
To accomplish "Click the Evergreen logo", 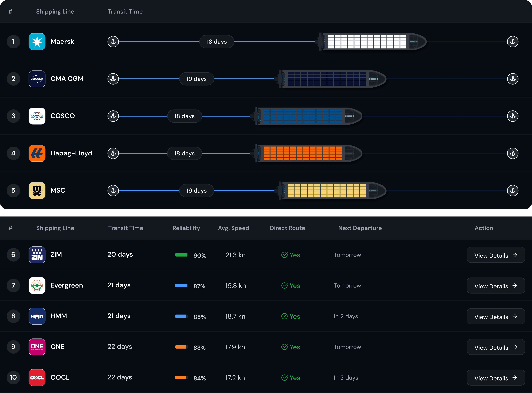I will click(37, 285).
